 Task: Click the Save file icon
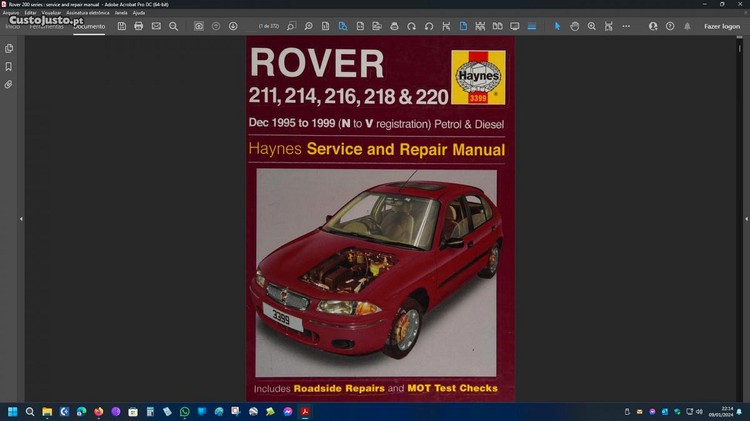tap(121, 26)
